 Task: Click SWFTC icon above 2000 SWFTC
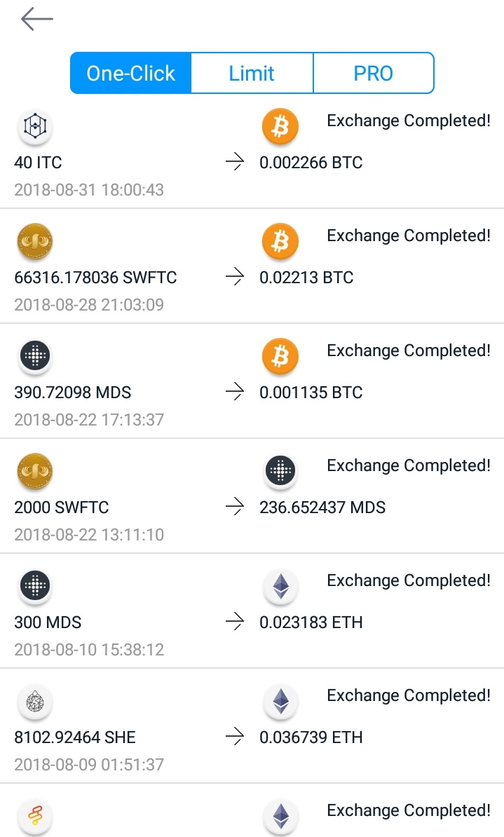click(x=35, y=471)
